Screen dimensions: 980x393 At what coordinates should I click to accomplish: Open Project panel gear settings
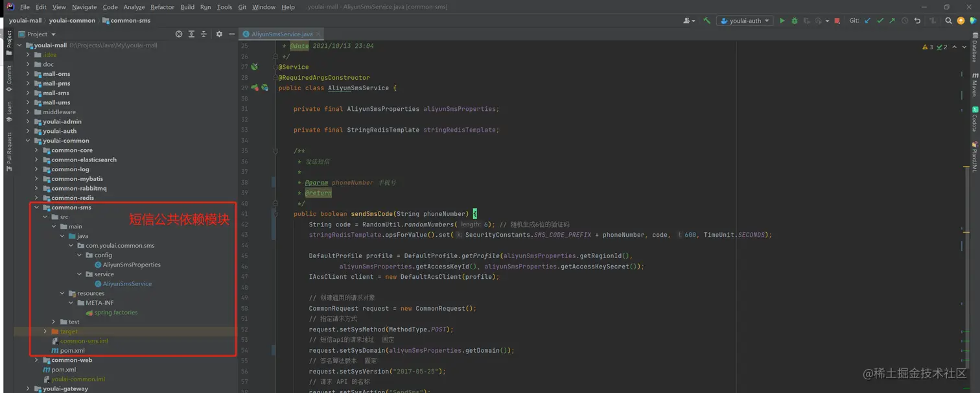[x=219, y=34]
